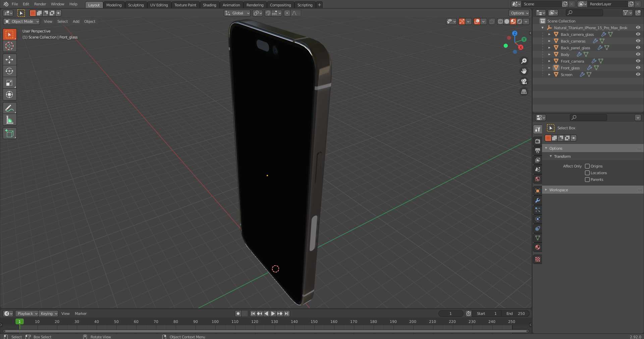Click the current frame number field
The image size is (644, 339).
tap(450, 314)
